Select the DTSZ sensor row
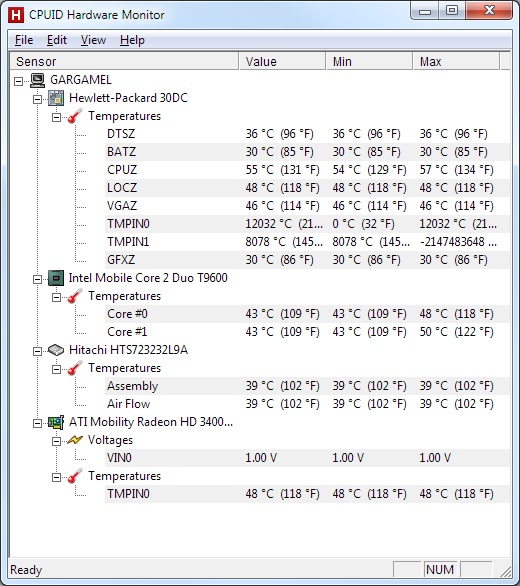Screen dimensions: 520x586 click(308, 134)
